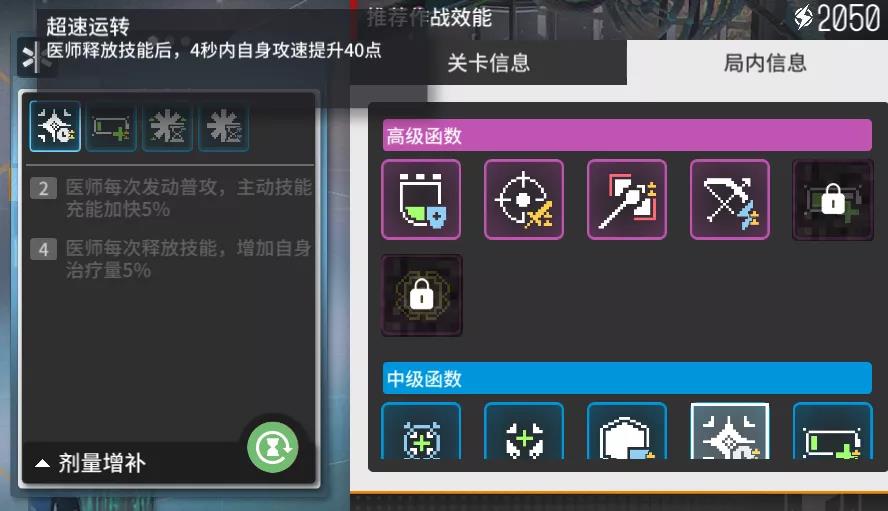The height and width of the screenshot is (511, 888).
Task: Click third equipped snowflake slot
Action: 167,127
